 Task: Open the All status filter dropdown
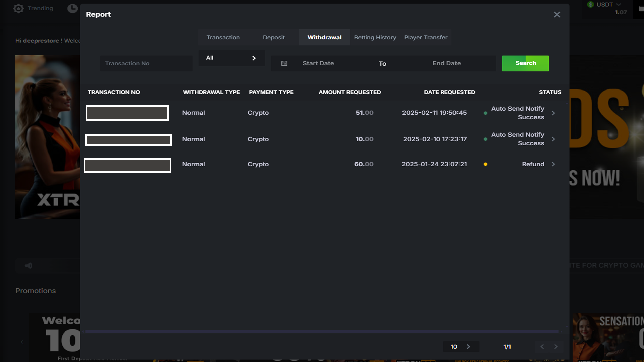click(231, 58)
